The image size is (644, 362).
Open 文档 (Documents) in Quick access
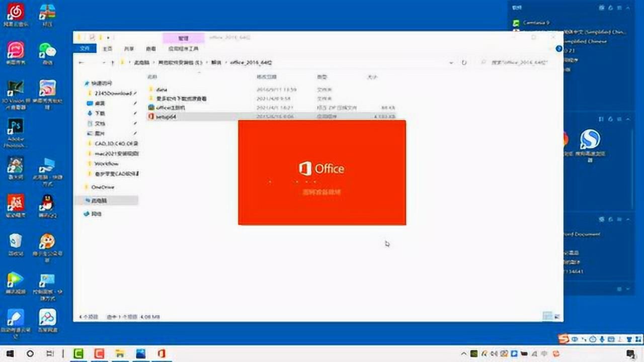click(x=100, y=123)
